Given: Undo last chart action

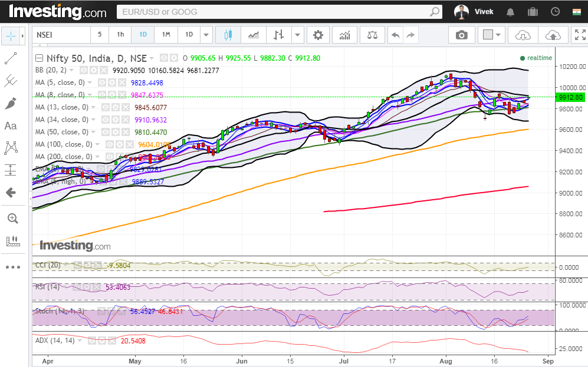Looking at the screenshot, I should click(x=395, y=35).
